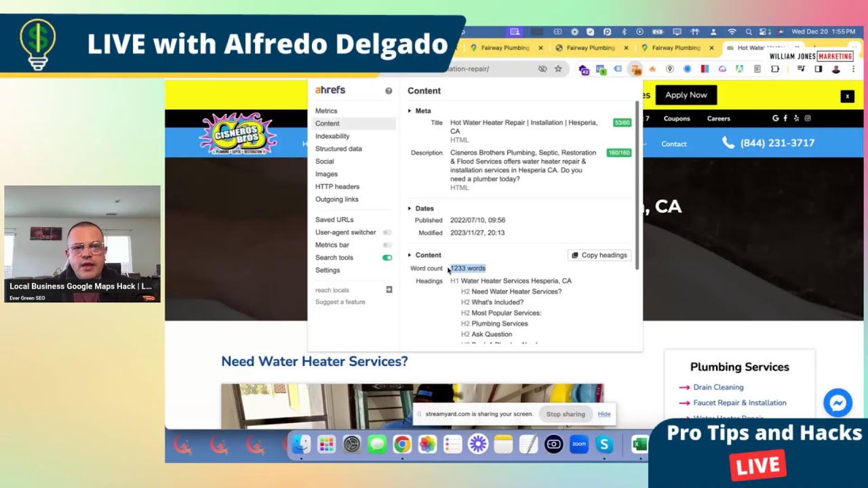Click the Apply Now button

pos(686,95)
